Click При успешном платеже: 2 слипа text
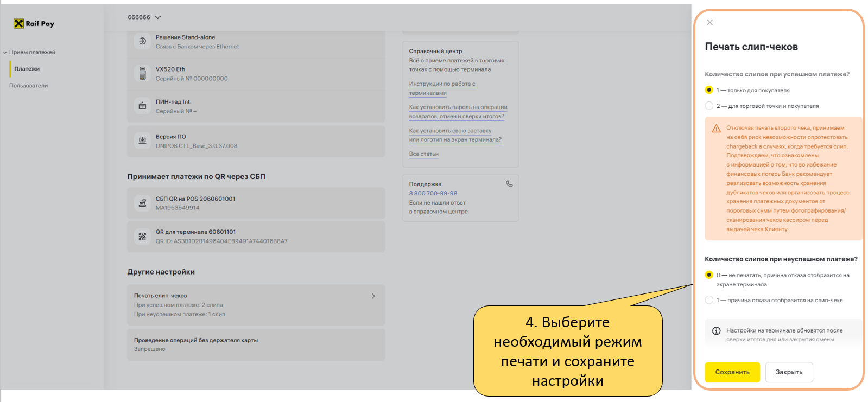The image size is (868, 402). pyautogui.click(x=178, y=305)
